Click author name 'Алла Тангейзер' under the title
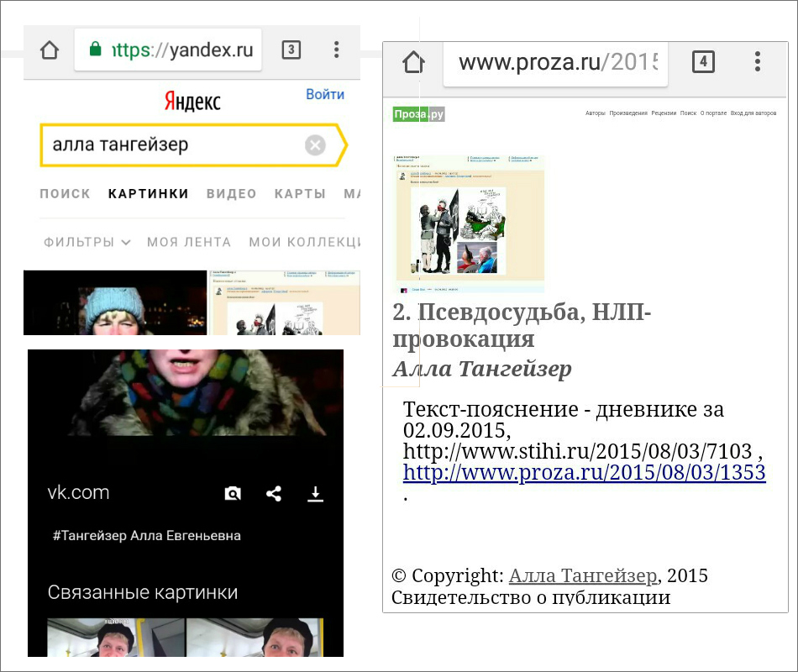The width and height of the screenshot is (798, 672). click(482, 369)
